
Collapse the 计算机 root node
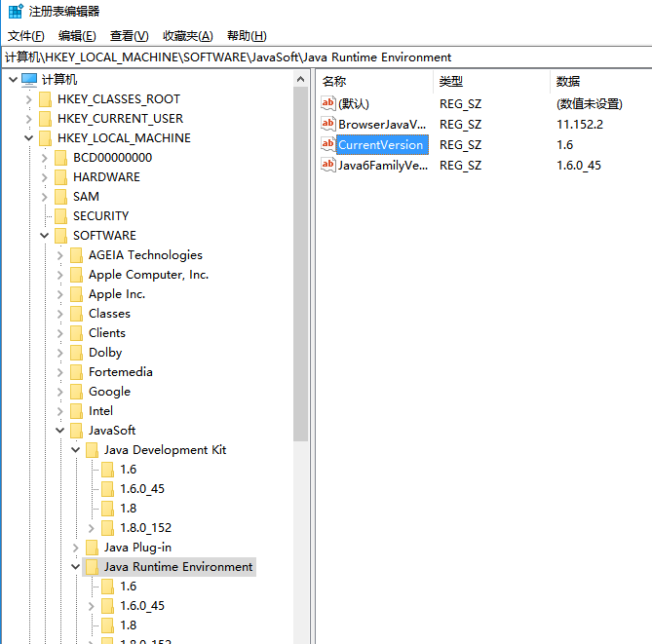pyautogui.click(x=13, y=79)
